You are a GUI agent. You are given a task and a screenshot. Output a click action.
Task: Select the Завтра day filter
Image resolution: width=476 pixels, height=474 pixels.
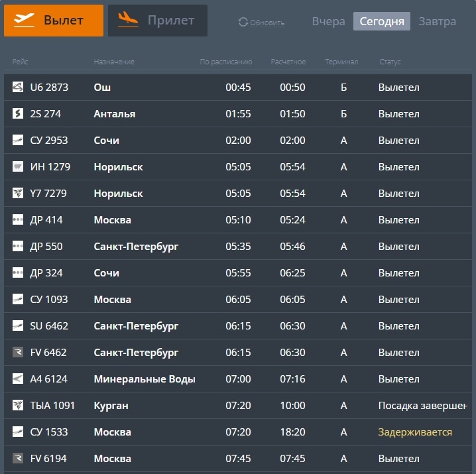pos(437,22)
